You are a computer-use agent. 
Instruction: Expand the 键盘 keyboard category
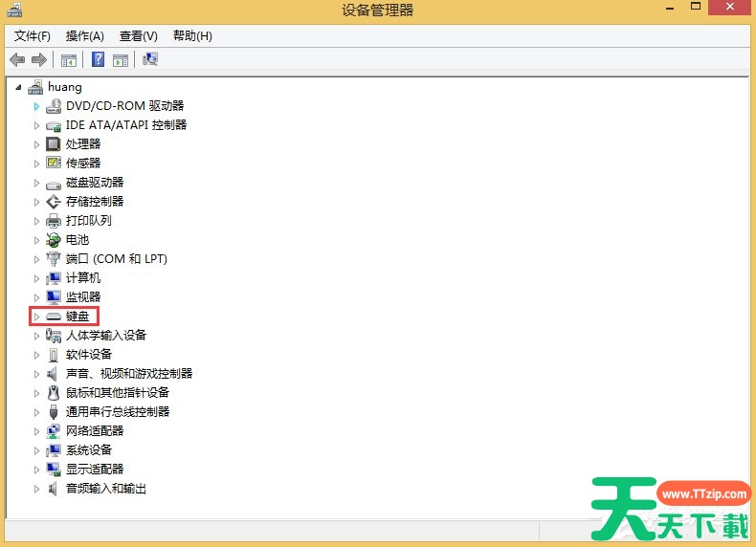37,317
